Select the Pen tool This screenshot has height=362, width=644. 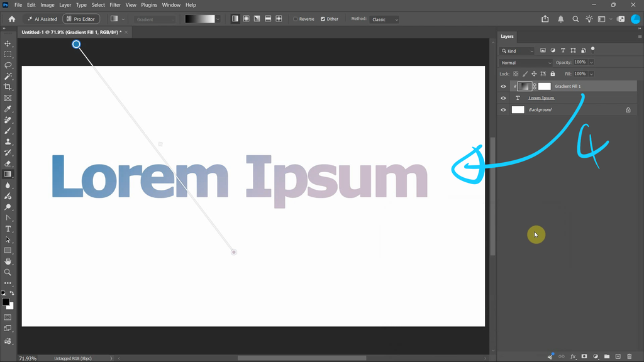(8, 218)
